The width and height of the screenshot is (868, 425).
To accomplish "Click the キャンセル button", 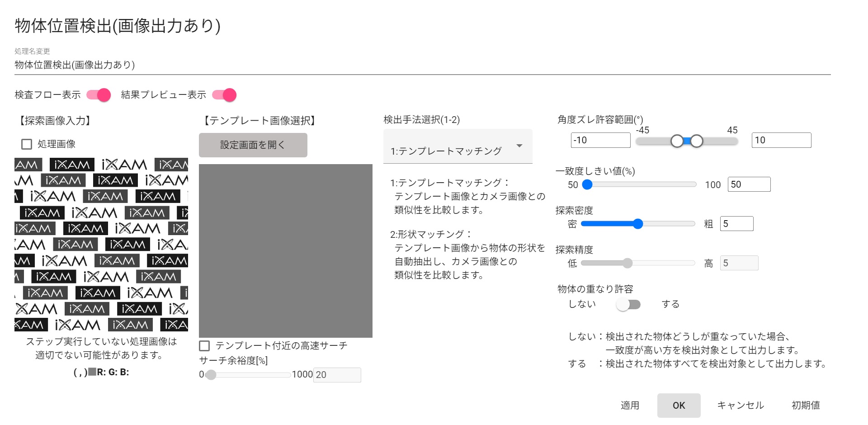I will point(740,406).
